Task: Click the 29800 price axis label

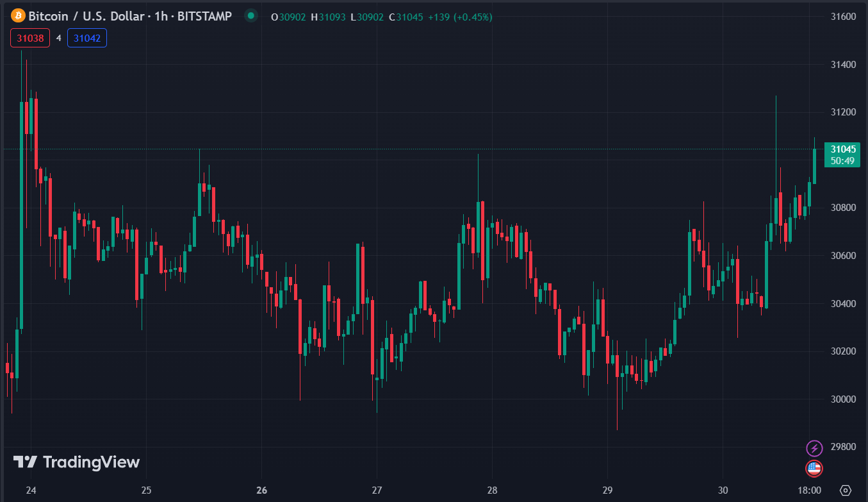Action: [x=843, y=447]
